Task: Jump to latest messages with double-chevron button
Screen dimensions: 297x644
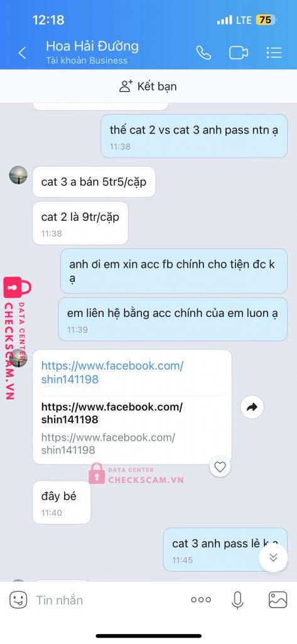Action: click(x=274, y=558)
